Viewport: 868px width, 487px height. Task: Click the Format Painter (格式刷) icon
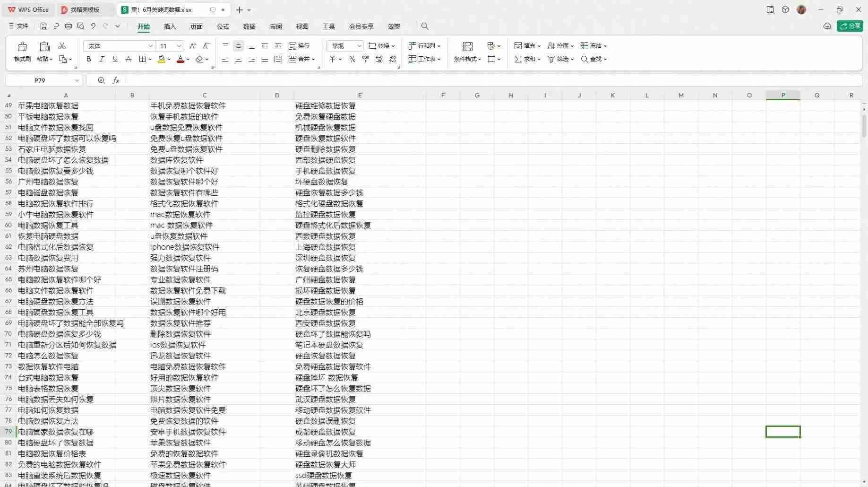22,46
